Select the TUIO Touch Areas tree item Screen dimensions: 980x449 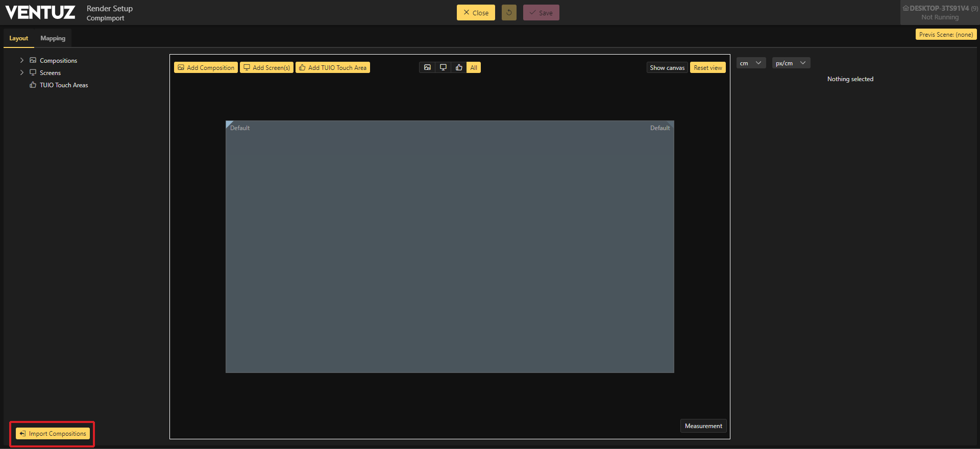(64, 85)
